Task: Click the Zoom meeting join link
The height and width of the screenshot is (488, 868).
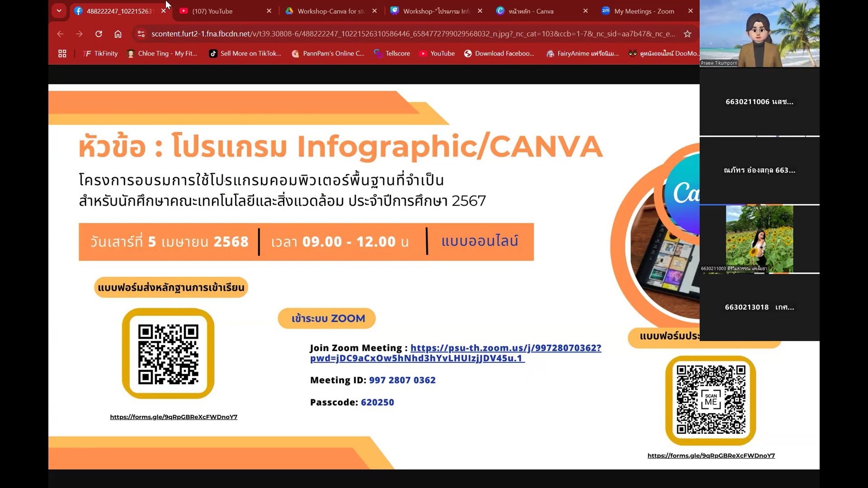Action: tap(456, 353)
